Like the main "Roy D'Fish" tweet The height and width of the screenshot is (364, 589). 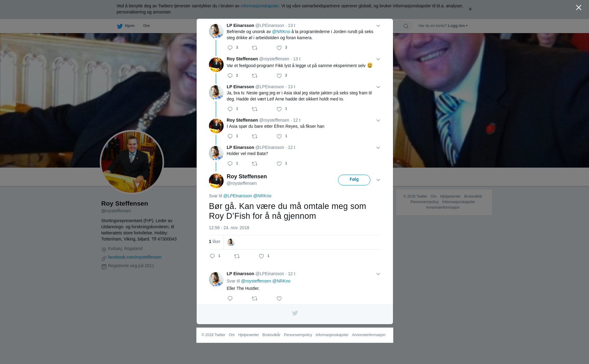tap(261, 256)
